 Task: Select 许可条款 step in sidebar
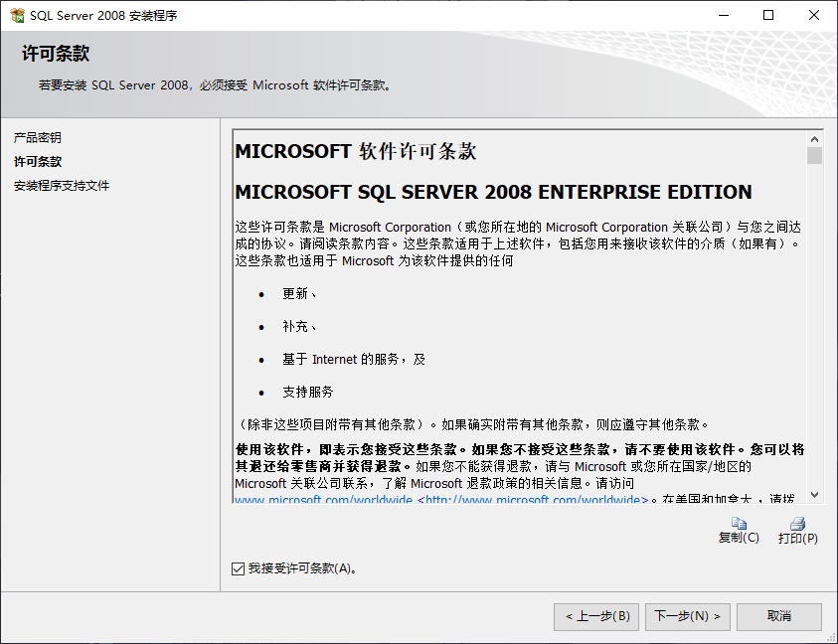38,162
